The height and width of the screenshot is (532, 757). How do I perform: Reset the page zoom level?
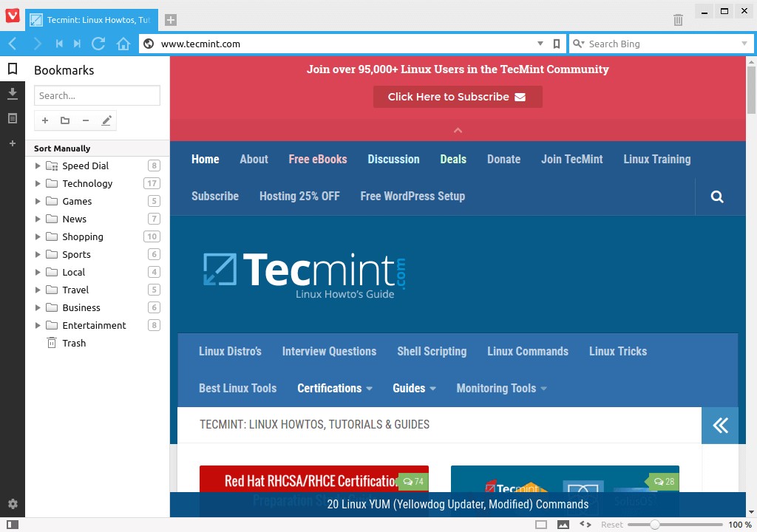point(611,525)
